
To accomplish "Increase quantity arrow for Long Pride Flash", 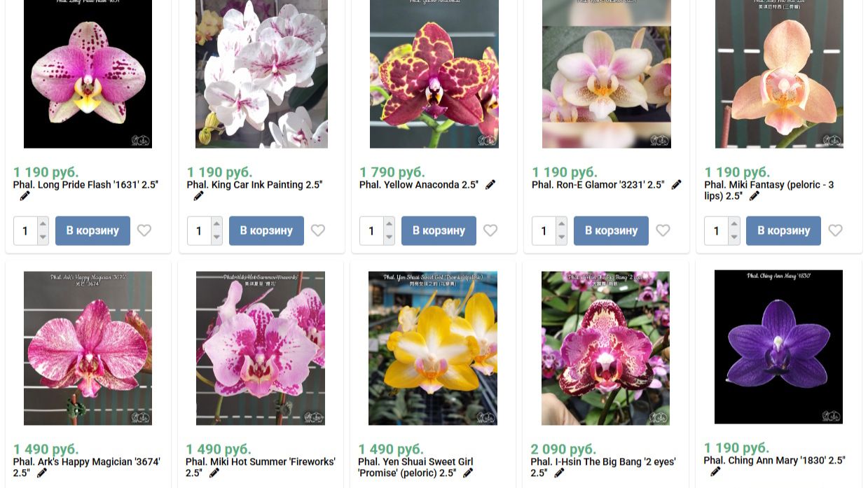I will click(43, 224).
